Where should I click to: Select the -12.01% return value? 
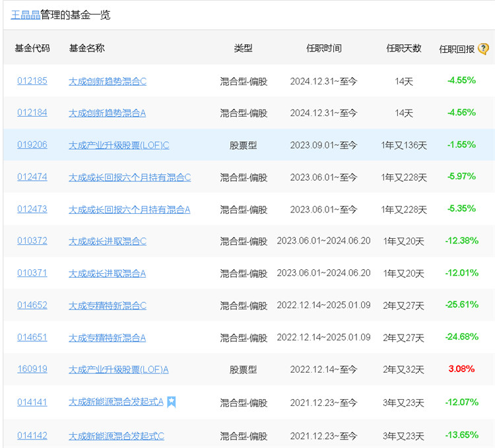pos(462,272)
